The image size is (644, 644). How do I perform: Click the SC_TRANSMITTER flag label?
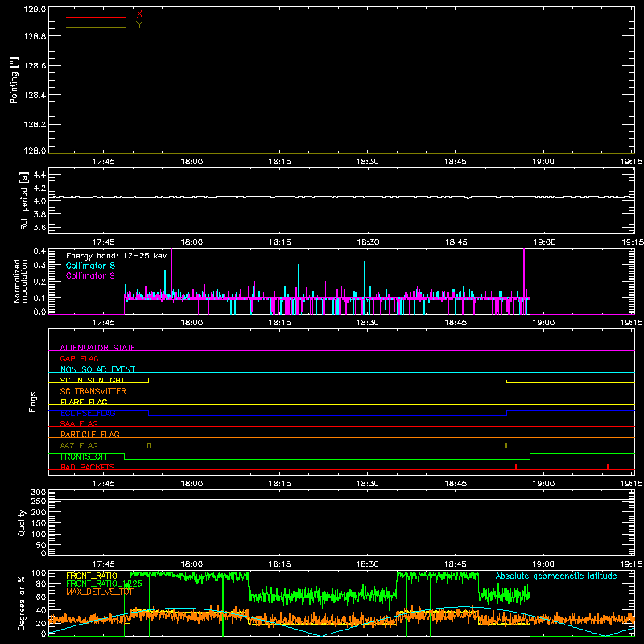93,390
